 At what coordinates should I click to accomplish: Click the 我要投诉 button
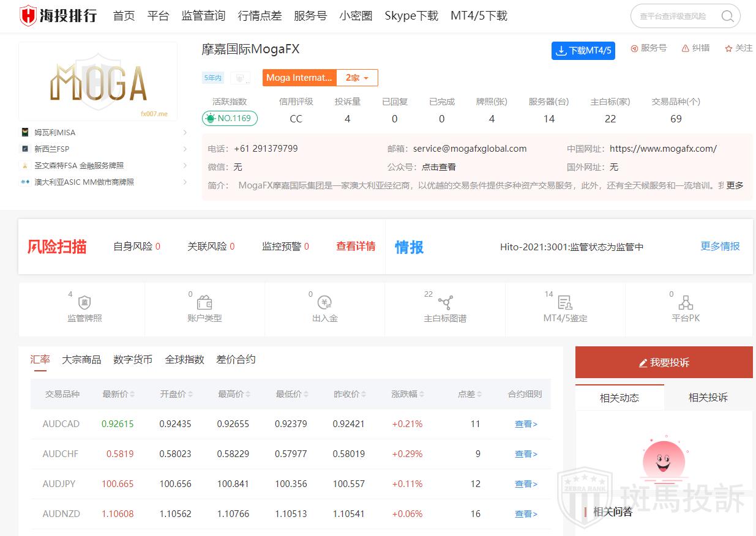[x=664, y=363]
